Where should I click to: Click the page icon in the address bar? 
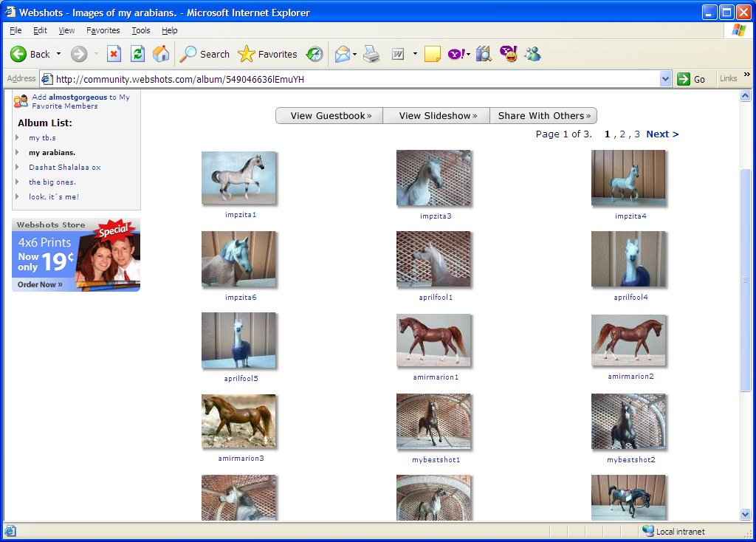(47, 79)
